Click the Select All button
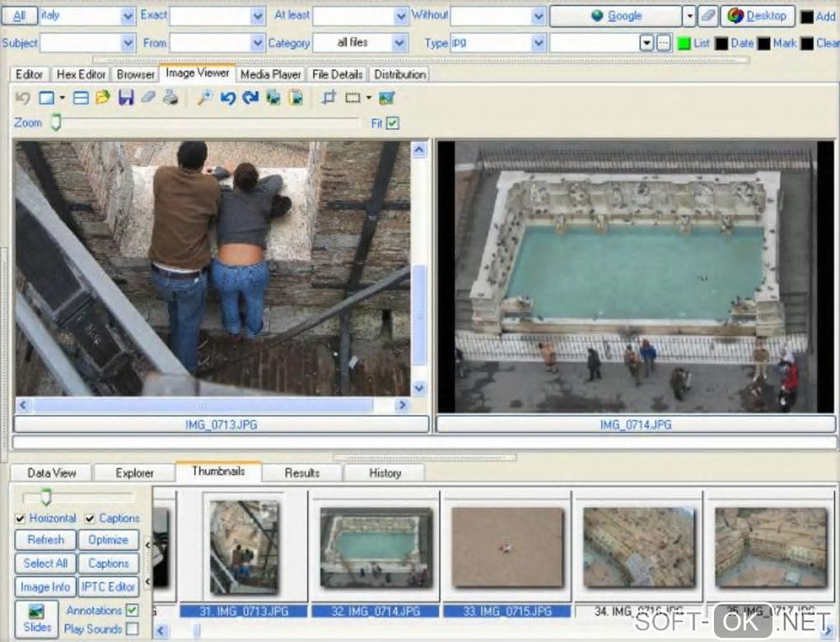The height and width of the screenshot is (642, 840). 45,563
